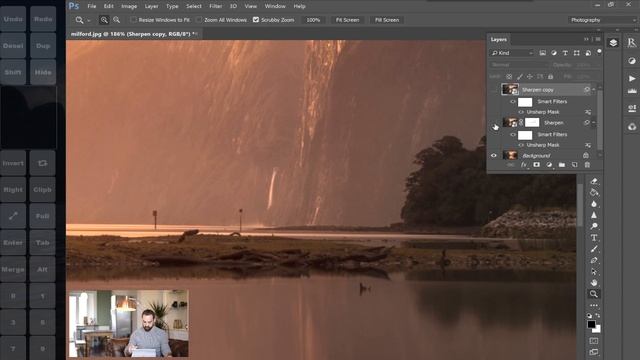Set the white background color swatch
The width and height of the screenshot is (640, 360).
[x=598, y=329]
